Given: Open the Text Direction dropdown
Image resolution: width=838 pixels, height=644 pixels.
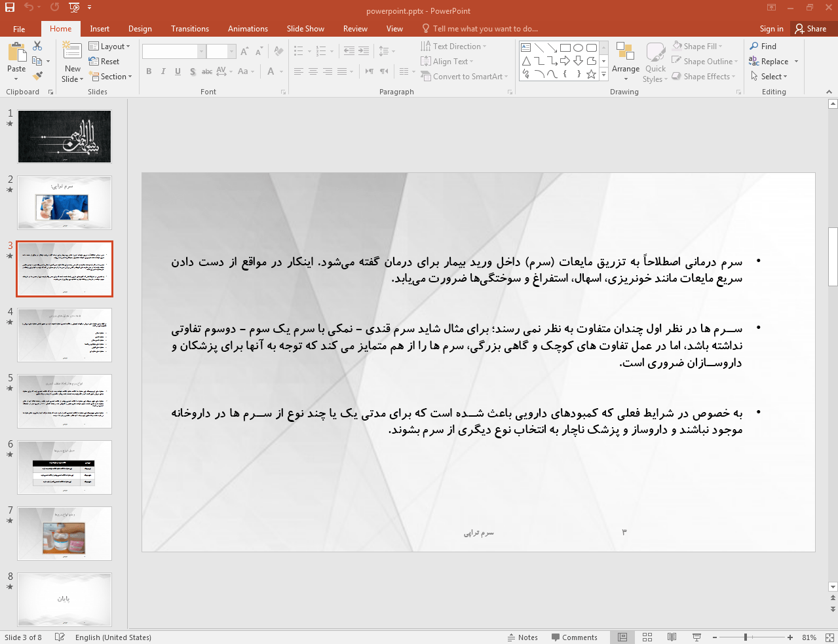Looking at the screenshot, I should (453, 47).
